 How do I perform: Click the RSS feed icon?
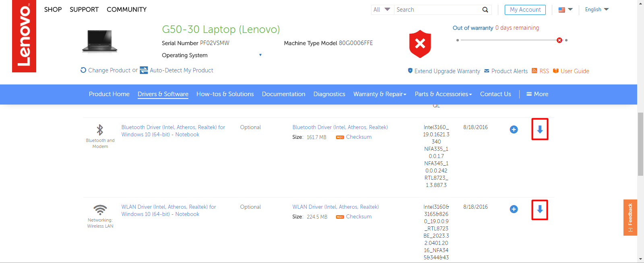tap(535, 70)
